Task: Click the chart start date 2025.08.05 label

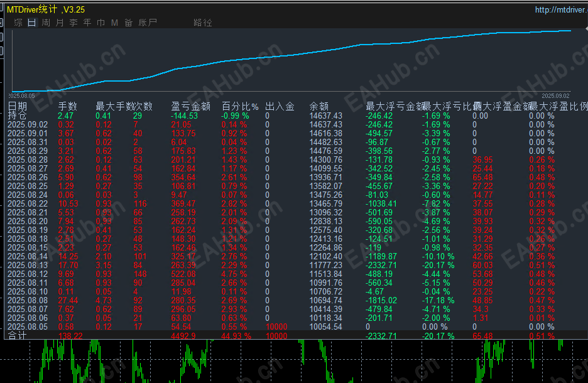Action: coord(21,96)
